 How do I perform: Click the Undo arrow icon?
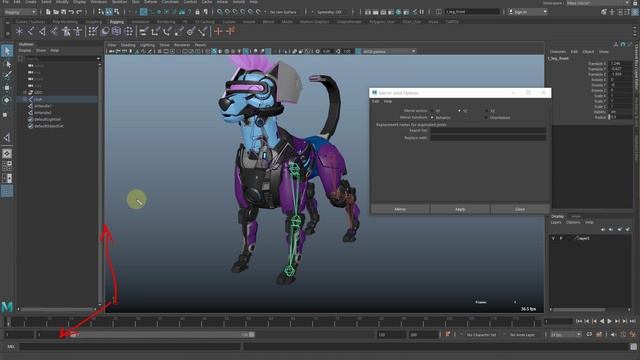pos(71,12)
